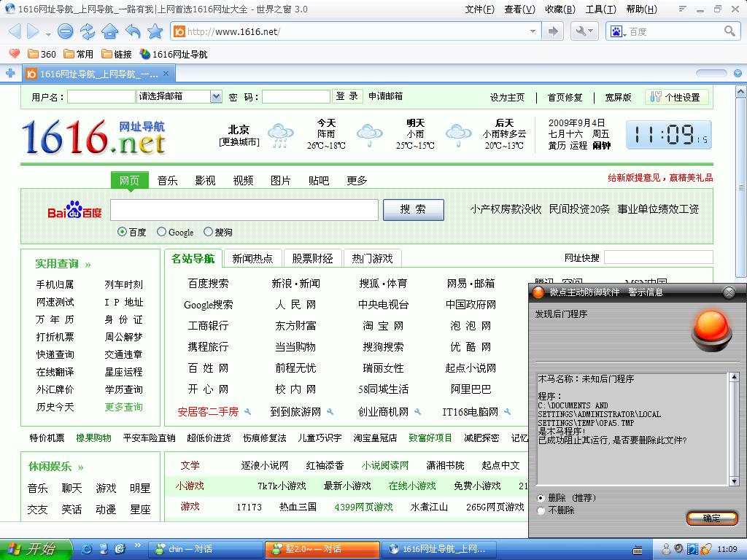This screenshot has height=560, width=747.
Task: Click the Baidu search text box
Action: coord(244,209)
